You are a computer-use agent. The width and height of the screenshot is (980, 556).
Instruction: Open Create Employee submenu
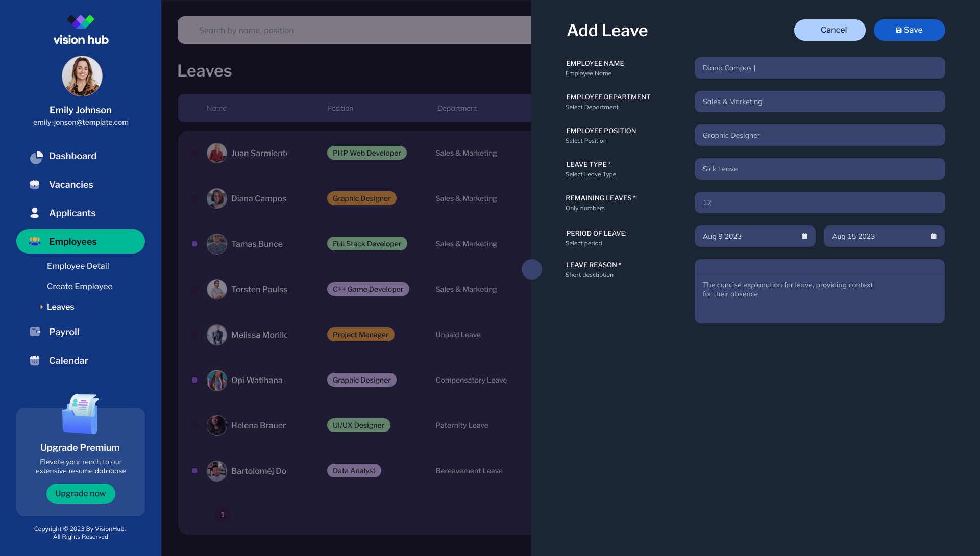pyautogui.click(x=80, y=286)
